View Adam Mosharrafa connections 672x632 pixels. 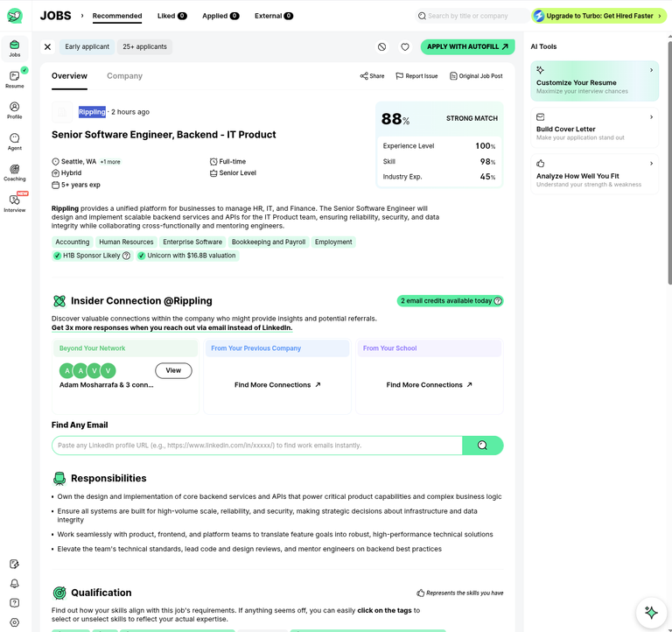[x=173, y=370]
